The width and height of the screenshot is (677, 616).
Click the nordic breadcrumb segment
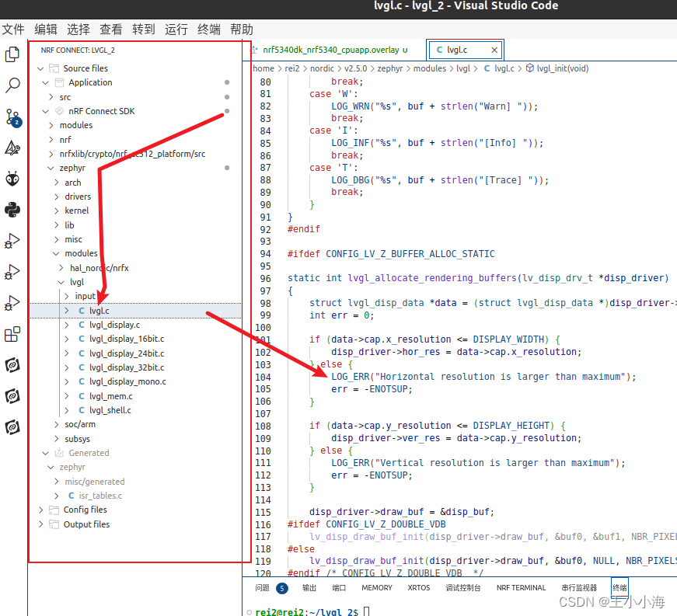[x=322, y=68]
